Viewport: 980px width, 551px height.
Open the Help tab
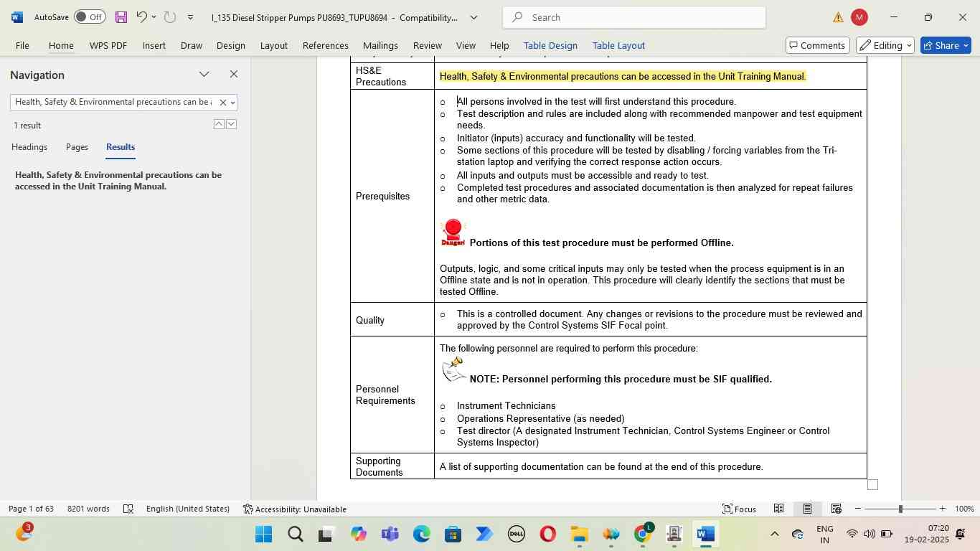pos(499,45)
